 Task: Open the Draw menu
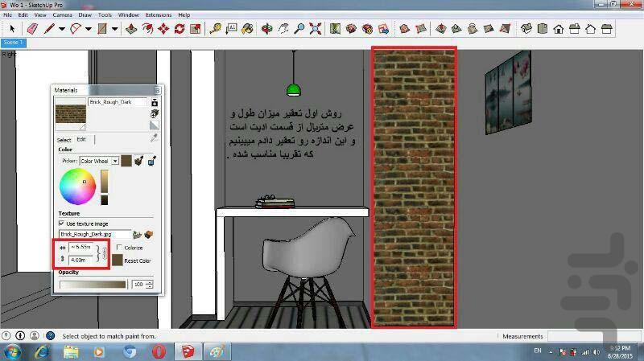pyautogui.click(x=85, y=14)
